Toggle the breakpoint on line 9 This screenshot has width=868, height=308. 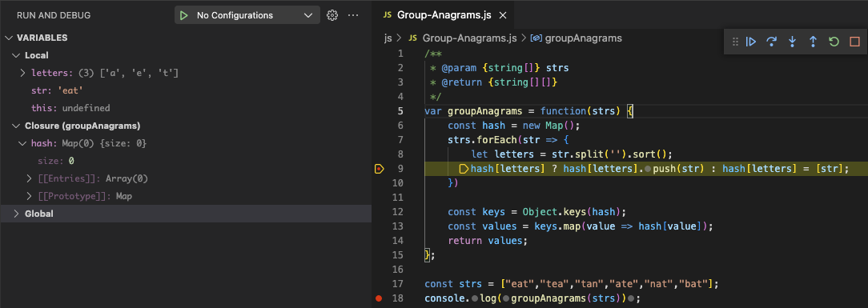coord(380,169)
